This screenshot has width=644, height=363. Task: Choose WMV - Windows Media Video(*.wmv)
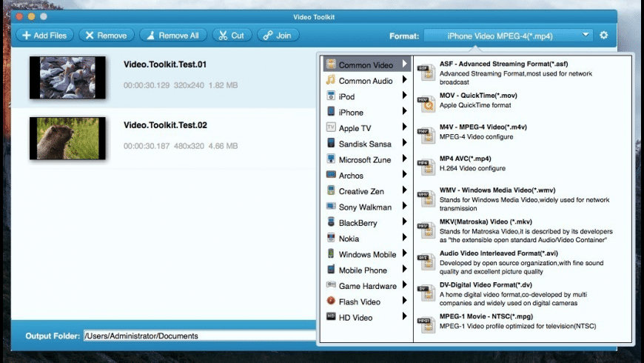coord(497,190)
